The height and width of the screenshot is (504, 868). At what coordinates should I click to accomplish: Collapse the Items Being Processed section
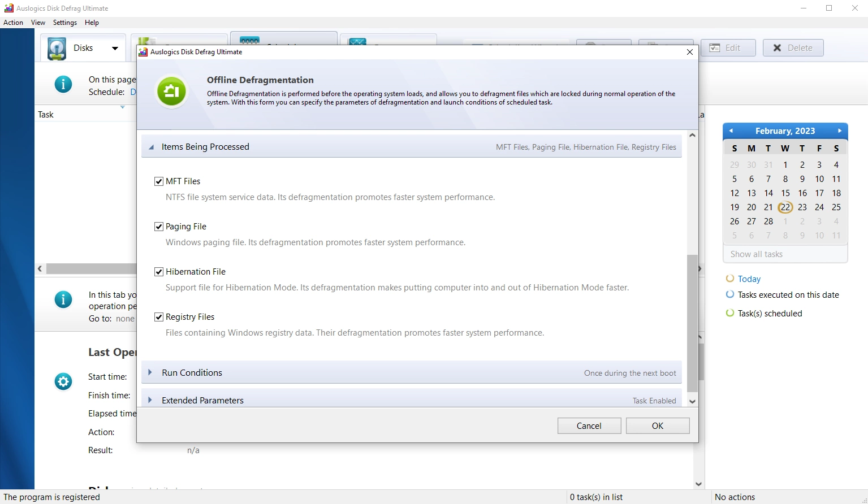coord(152,147)
